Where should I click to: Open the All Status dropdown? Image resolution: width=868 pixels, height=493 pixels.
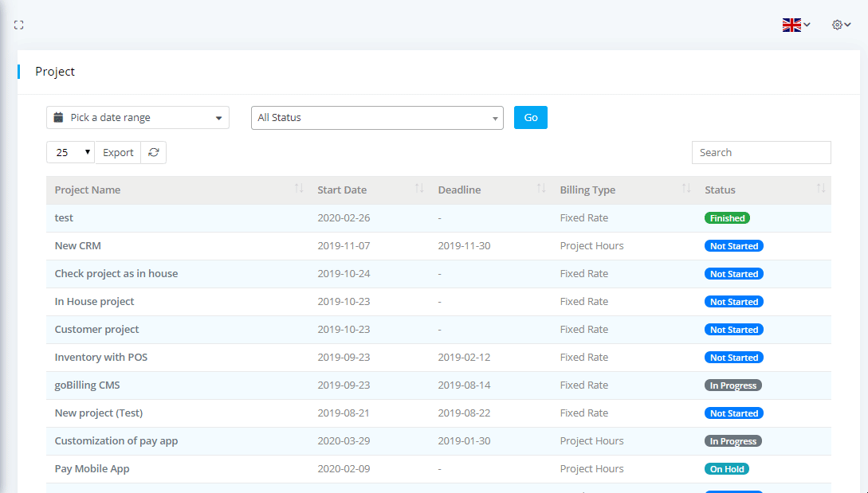click(x=377, y=118)
